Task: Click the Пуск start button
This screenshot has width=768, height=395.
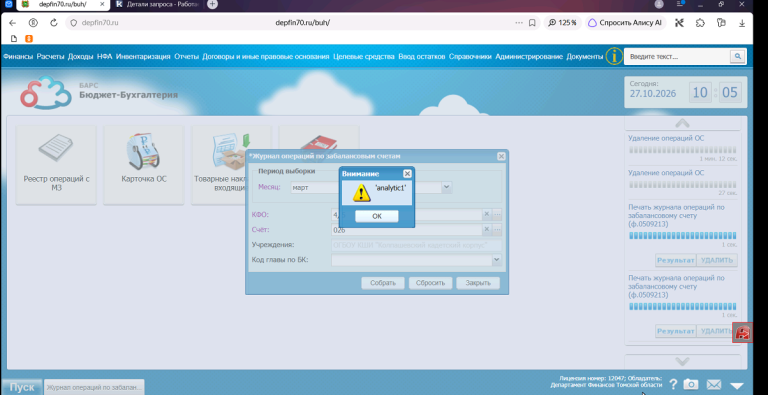Action: point(22,387)
